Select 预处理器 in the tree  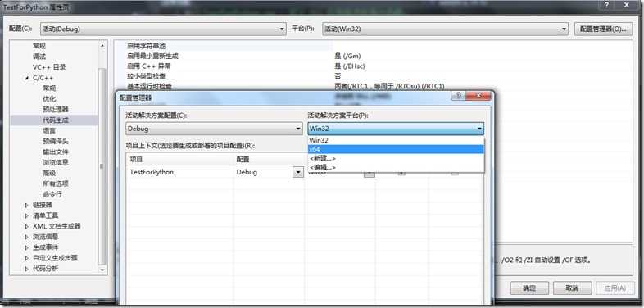56,110
